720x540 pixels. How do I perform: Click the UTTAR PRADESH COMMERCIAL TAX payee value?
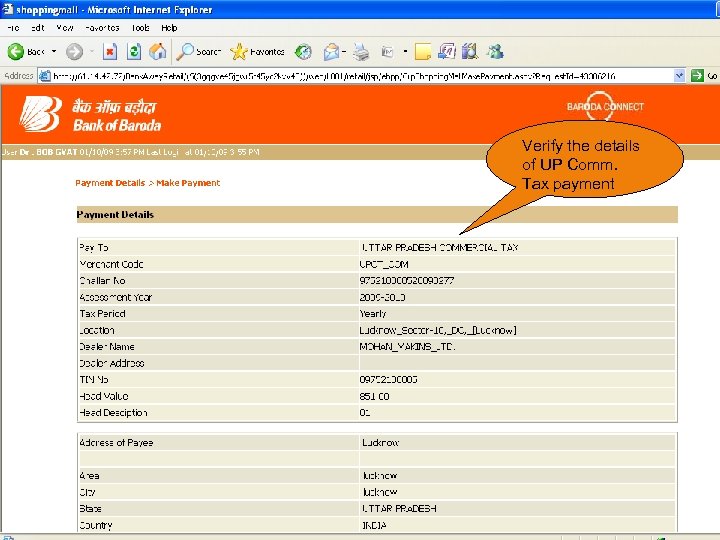[x=439, y=248]
